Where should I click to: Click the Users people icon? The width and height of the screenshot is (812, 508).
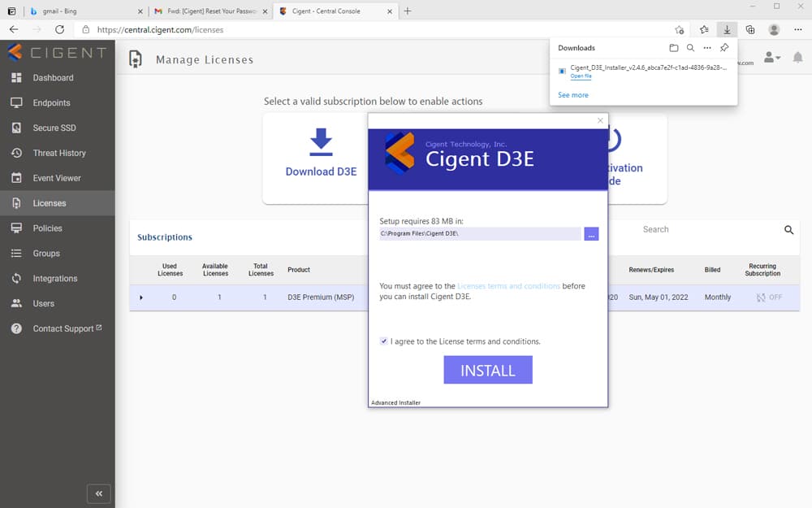click(16, 303)
